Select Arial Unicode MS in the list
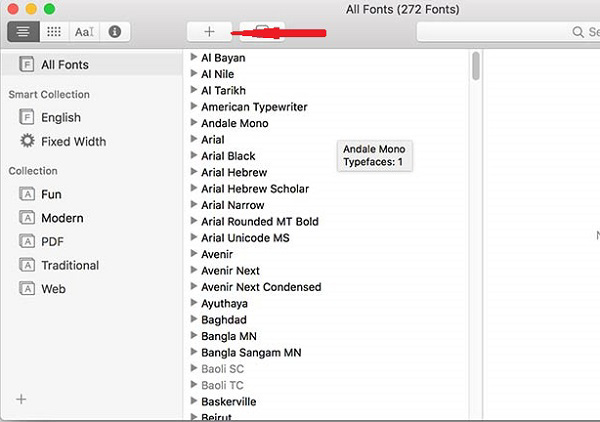This screenshot has width=600, height=422. click(x=245, y=238)
